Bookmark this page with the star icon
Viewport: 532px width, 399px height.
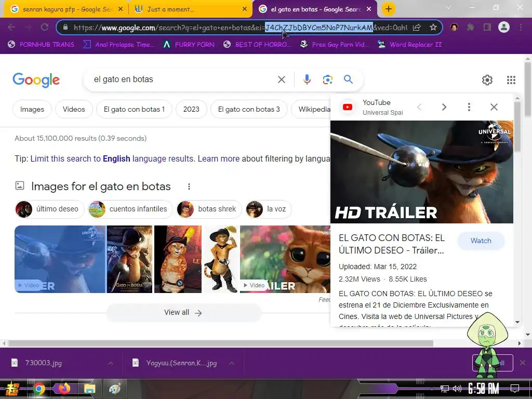tap(433, 28)
